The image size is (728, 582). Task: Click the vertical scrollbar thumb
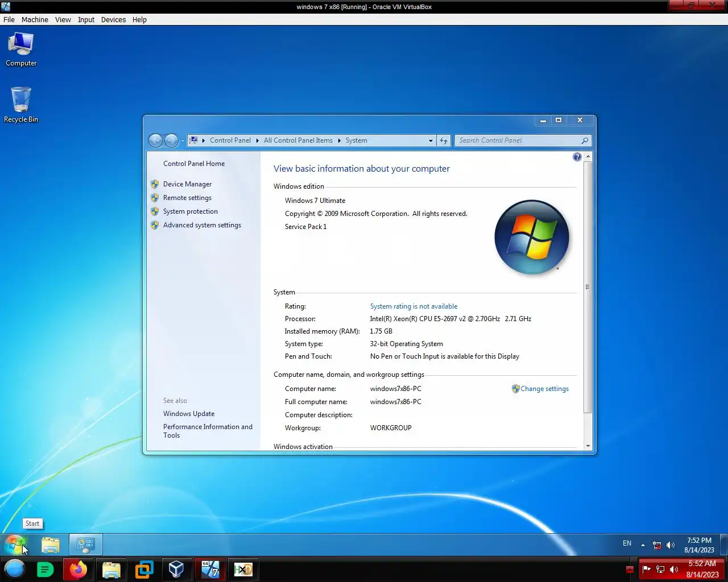588,287
